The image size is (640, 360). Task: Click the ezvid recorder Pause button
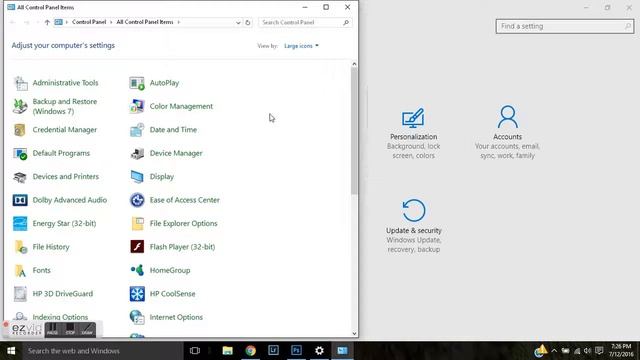52,329
